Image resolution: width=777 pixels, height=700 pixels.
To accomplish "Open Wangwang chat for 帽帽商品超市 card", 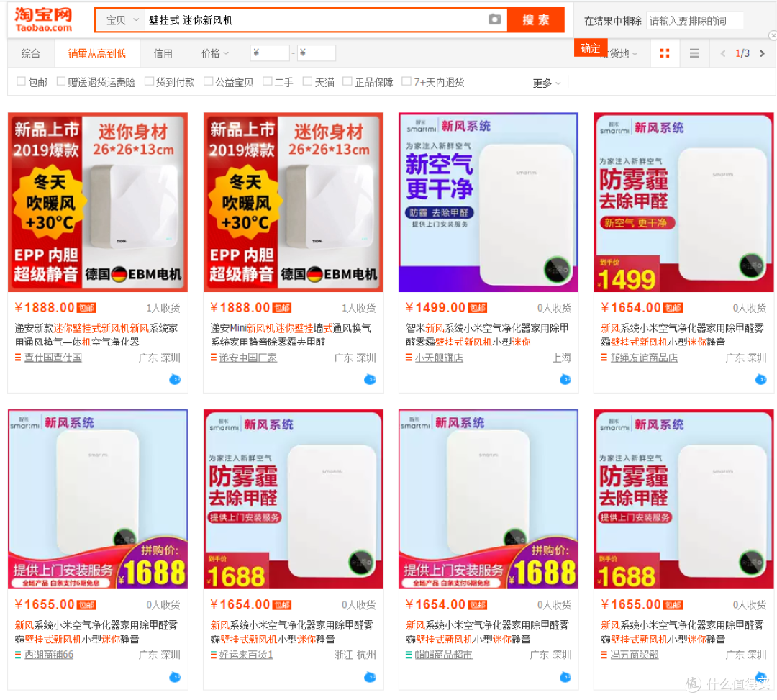I will [565, 677].
